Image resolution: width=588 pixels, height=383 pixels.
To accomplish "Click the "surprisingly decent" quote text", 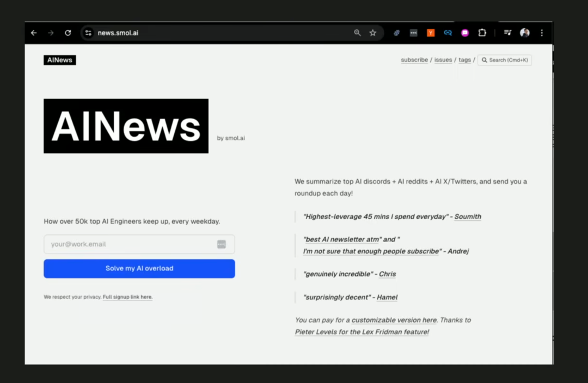I will pyautogui.click(x=337, y=298).
